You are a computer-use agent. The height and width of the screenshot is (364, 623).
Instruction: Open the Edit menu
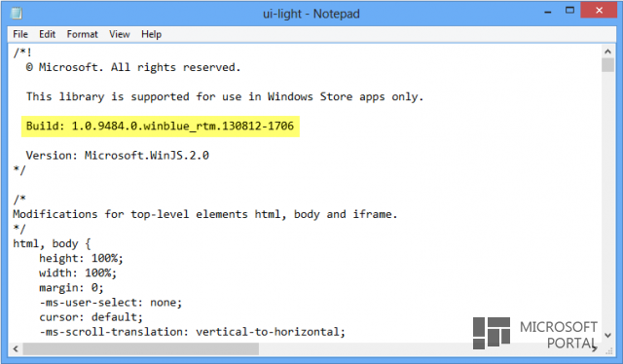(x=47, y=34)
